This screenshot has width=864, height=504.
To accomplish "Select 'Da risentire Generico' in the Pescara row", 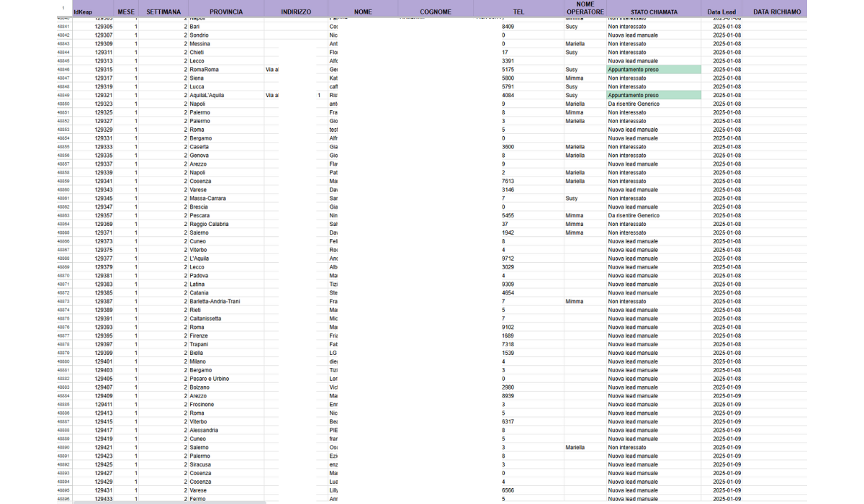I will point(654,215).
